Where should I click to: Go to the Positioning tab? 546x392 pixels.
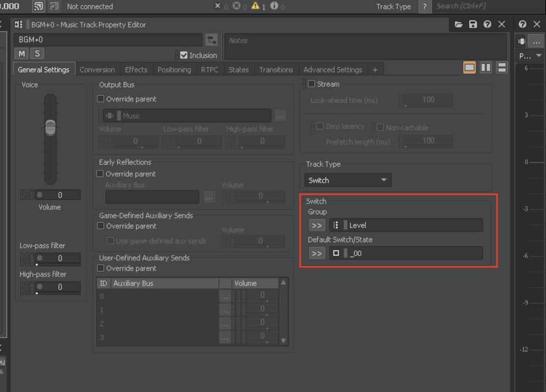174,70
